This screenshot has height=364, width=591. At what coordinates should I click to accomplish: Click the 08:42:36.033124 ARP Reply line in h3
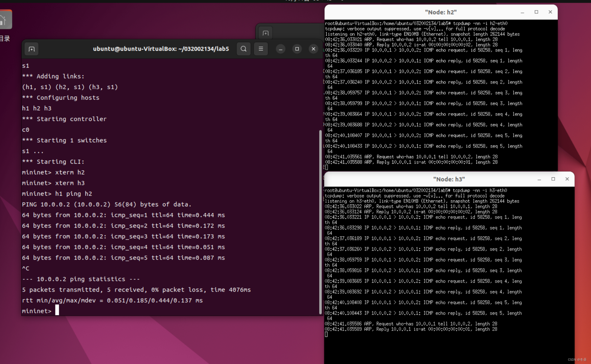411,212
